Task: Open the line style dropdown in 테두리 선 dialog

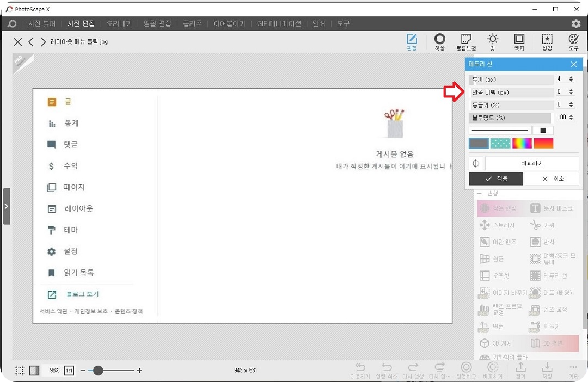Action: pyautogui.click(x=500, y=130)
